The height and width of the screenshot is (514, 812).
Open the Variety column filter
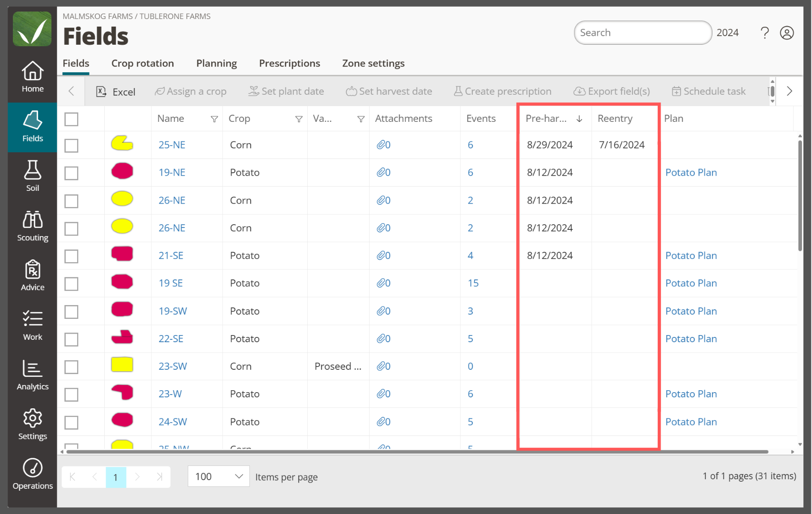point(361,119)
